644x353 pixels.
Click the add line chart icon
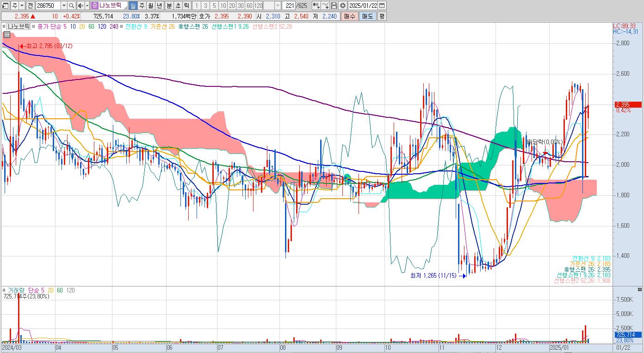tap(325, 6)
